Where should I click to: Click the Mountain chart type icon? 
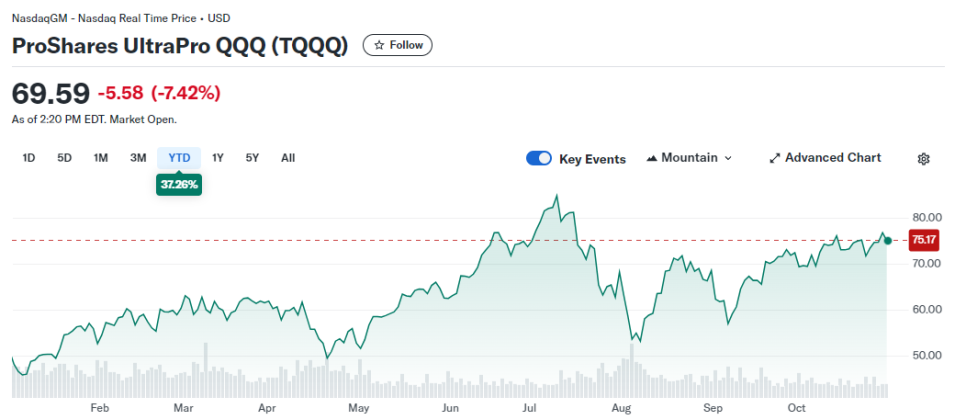(x=652, y=158)
